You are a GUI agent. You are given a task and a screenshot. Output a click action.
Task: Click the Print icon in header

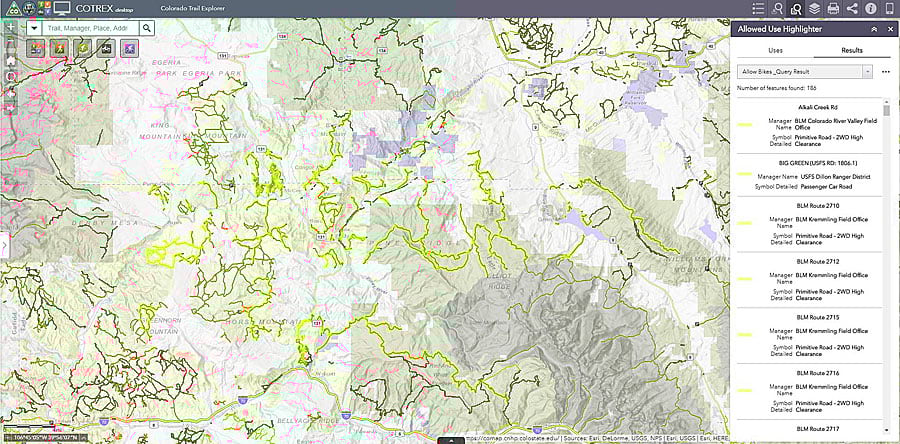pyautogui.click(x=833, y=9)
